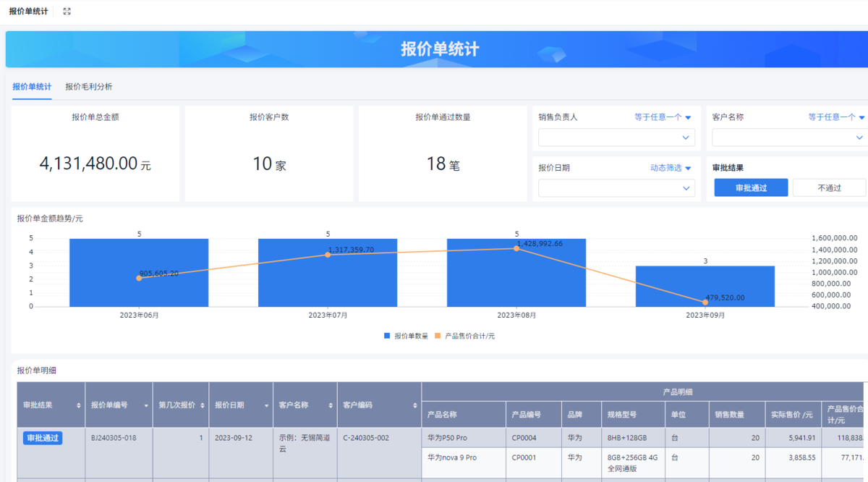Screen dimensions: 868x482
Task: Select the 审批通过 filter option
Action: [751, 187]
